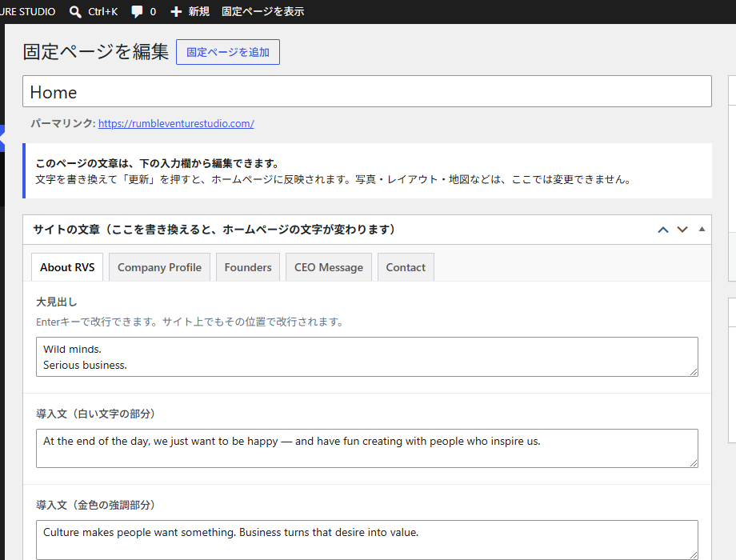The image size is (736, 560).
Task: Click the 導入文(白い文字の部分)label
Action: (x=96, y=414)
